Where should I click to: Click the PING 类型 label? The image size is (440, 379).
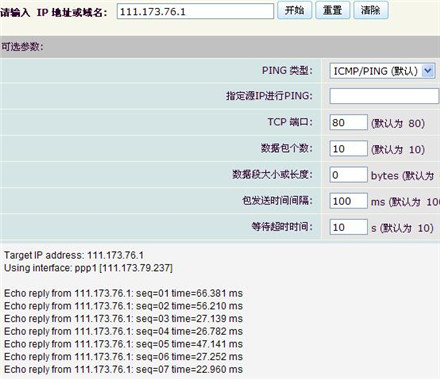coord(287,70)
